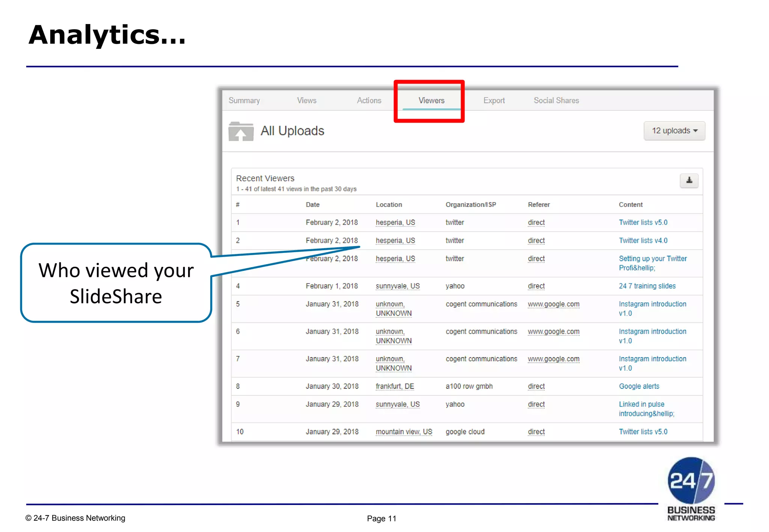Click the Organization/ISP column header
The width and height of the screenshot is (769, 532).
470,204
